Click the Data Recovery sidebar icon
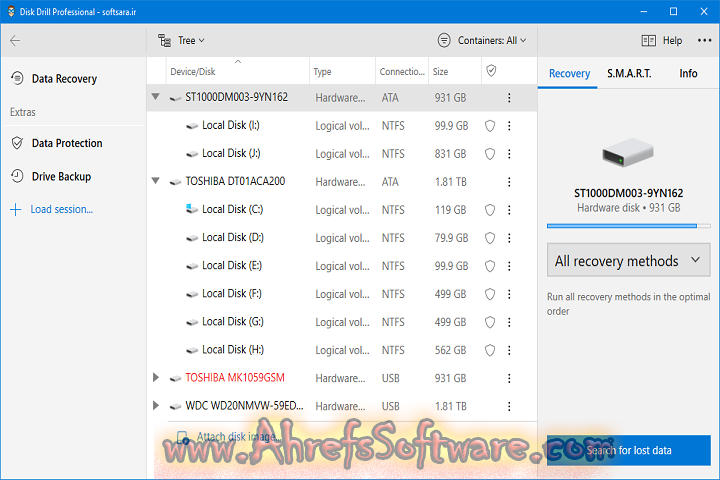 pyautogui.click(x=17, y=78)
